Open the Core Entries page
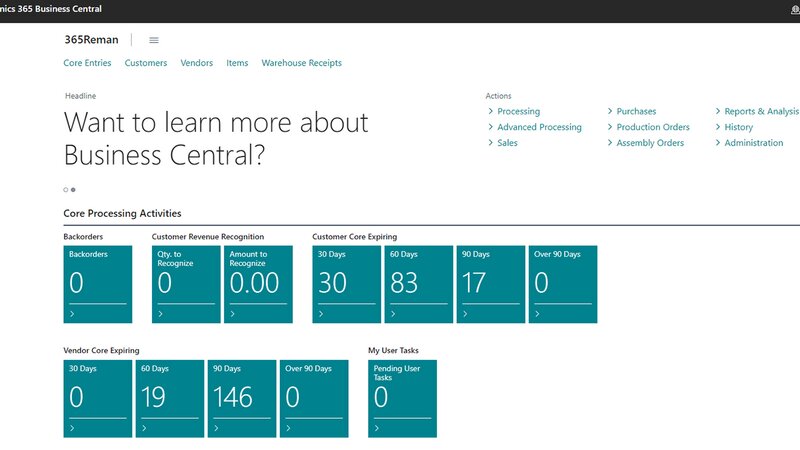Viewport: 800px width, 450px height. point(87,63)
